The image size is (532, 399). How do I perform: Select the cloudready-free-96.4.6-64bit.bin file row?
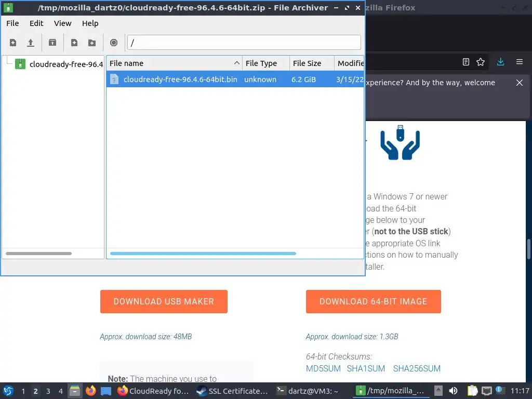pos(235,79)
